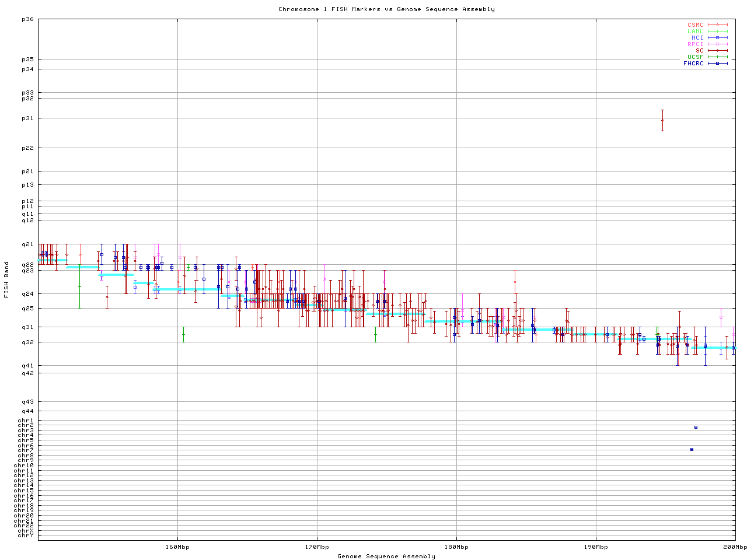Click the 180Mbp x-axis tick label

click(456, 547)
